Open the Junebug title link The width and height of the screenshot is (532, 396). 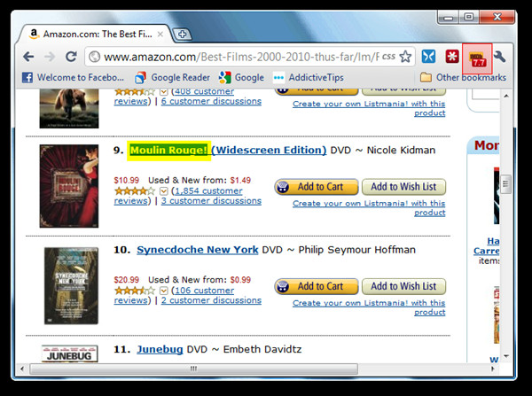(160, 349)
